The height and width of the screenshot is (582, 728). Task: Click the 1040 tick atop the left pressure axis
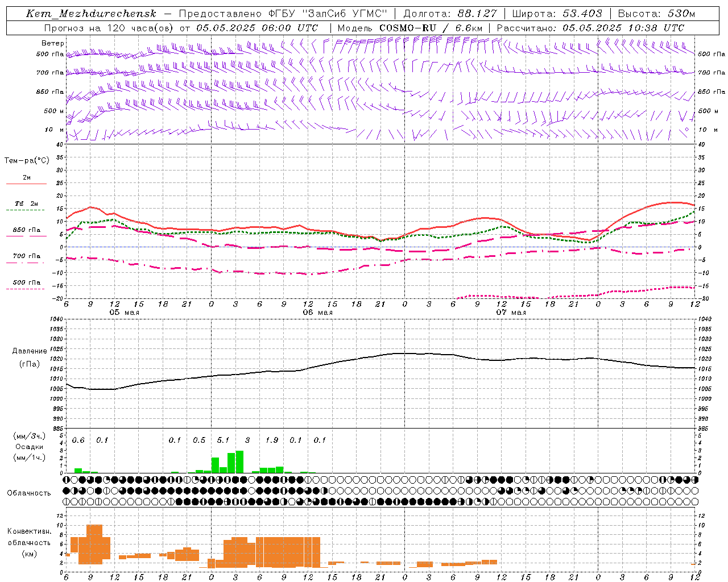click(55, 319)
